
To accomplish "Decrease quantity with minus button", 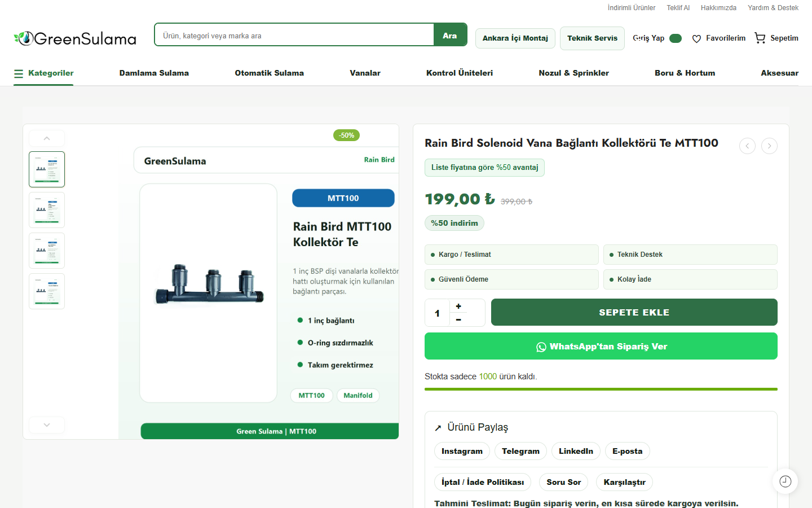I will coord(458,319).
